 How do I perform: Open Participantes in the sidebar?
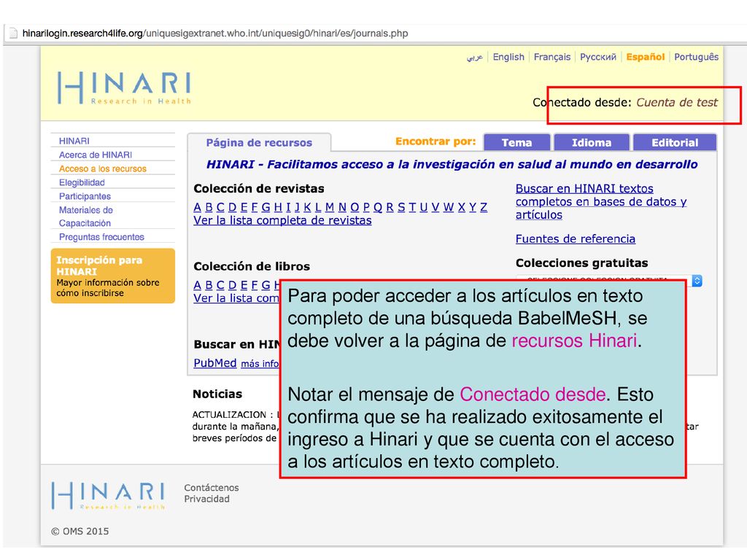pos(85,196)
